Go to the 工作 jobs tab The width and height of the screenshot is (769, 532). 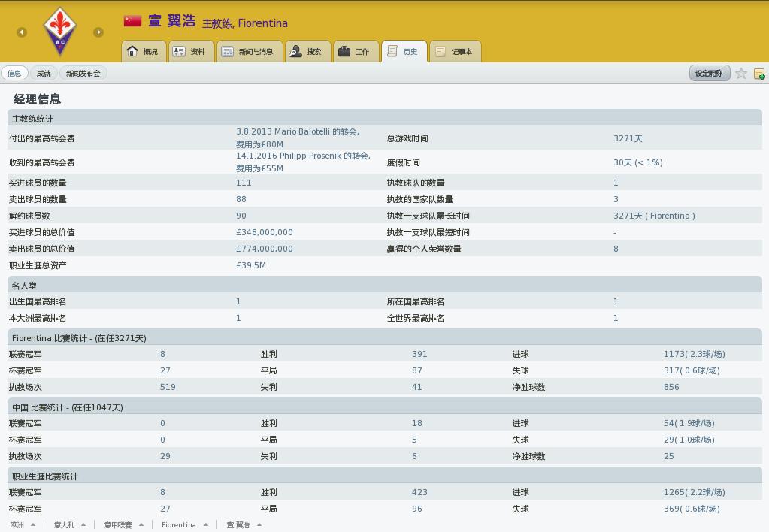[x=354, y=51]
